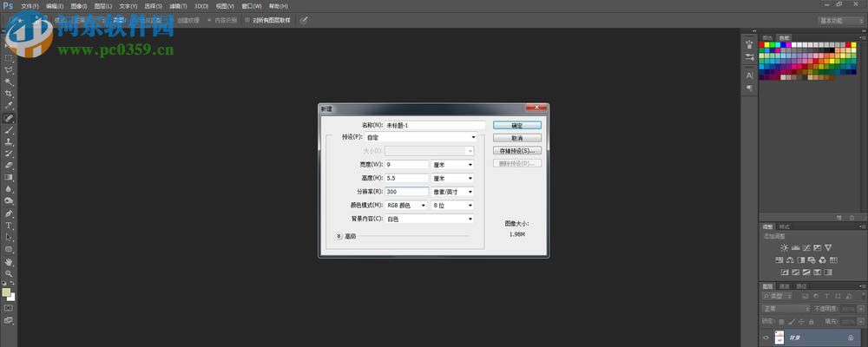868x347 pixels.
Task: Open character panel (A icon)
Action: point(750,75)
